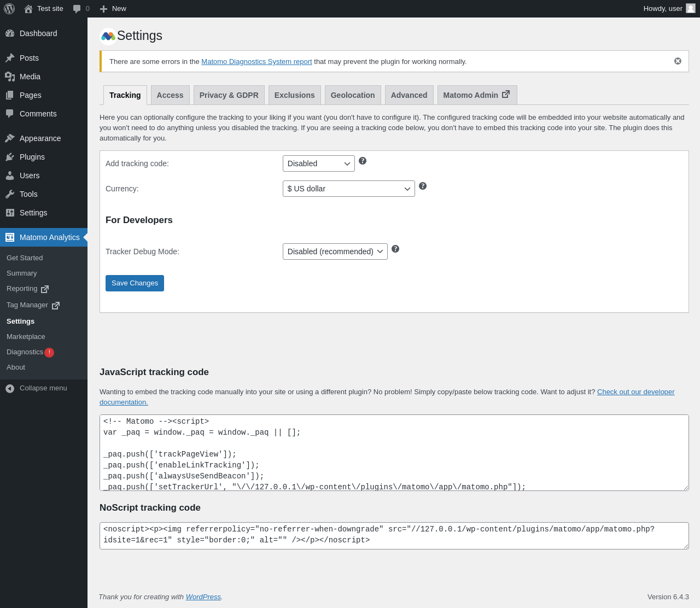Open the user avatar profile
700x608 pixels.
tap(691, 9)
